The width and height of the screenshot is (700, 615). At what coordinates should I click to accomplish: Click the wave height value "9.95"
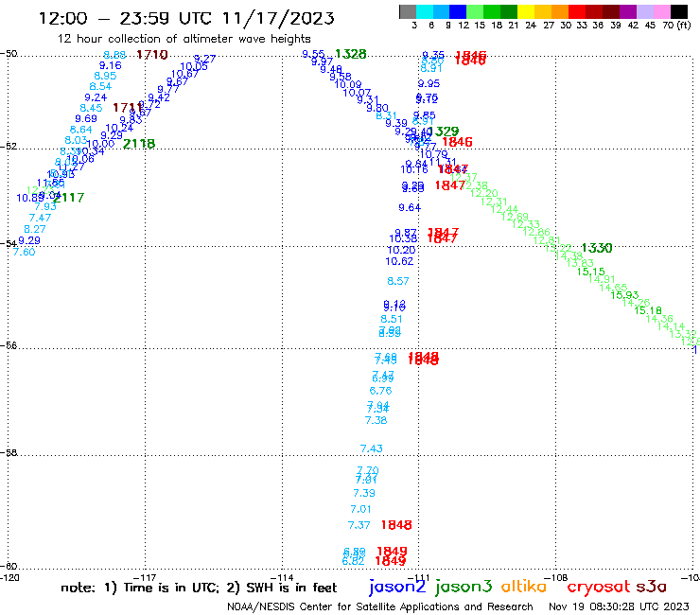tap(429, 83)
